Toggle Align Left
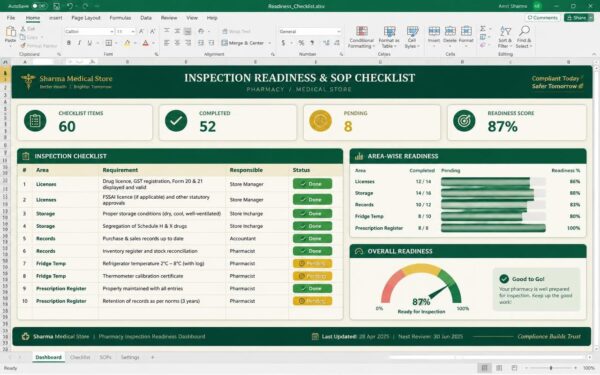 coord(166,43)
